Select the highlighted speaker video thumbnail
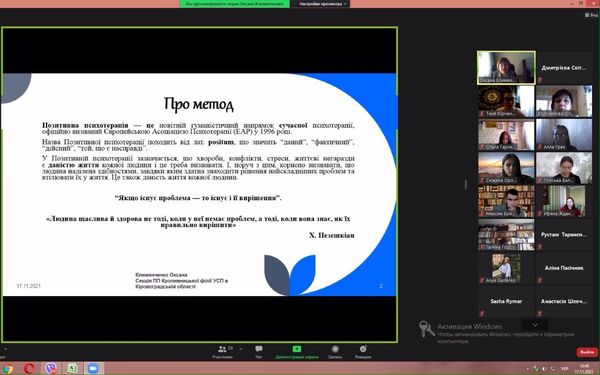Screen dimensions: 600x375 (506, 68)
